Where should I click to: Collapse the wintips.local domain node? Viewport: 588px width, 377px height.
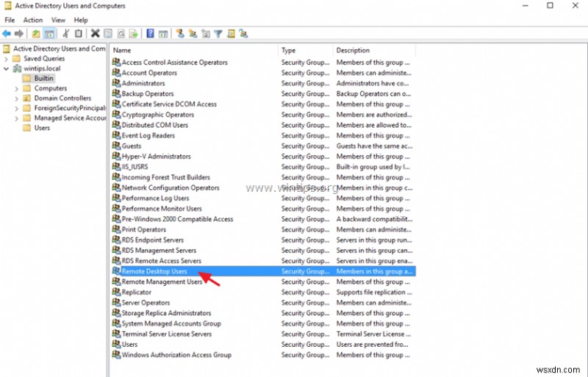[x=6, y=68]
